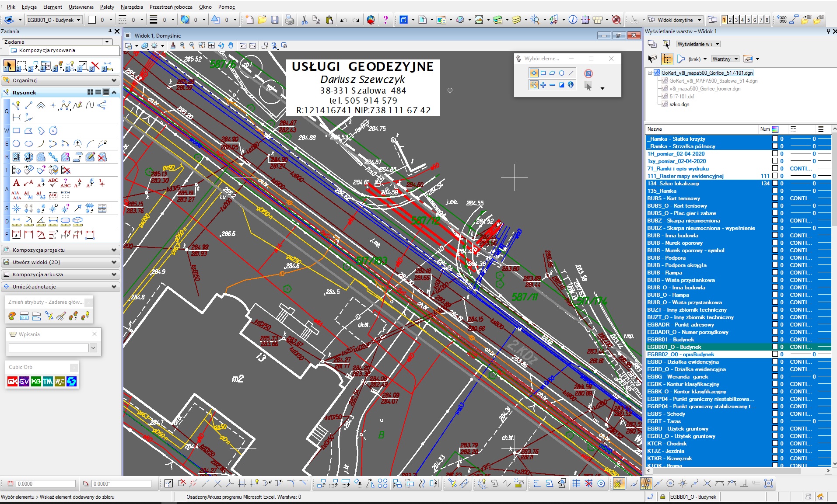837x504 pixels.
Task: Click the color column header icon in layers
Action: [775, 129]
